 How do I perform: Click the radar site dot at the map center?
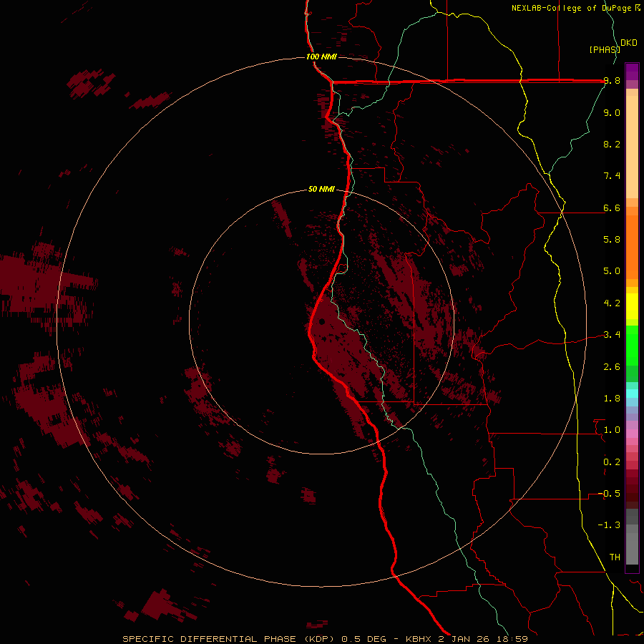[322, 321]
